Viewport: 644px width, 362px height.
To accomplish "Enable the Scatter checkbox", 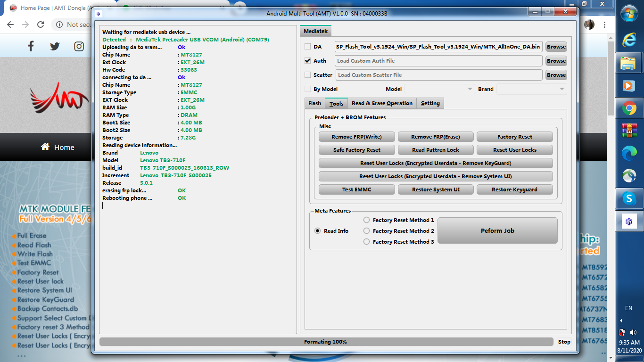I will (307, 75).
